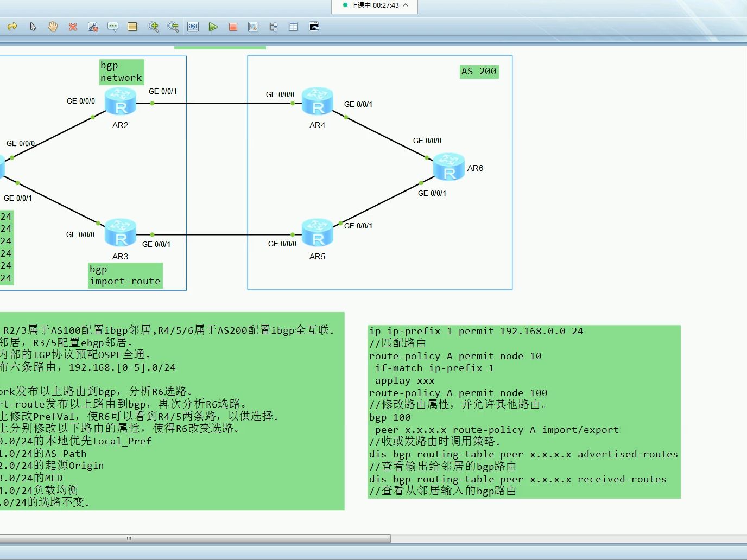
Task: Select the 'bgp network' note above AR2
Action: click(122, 72)
